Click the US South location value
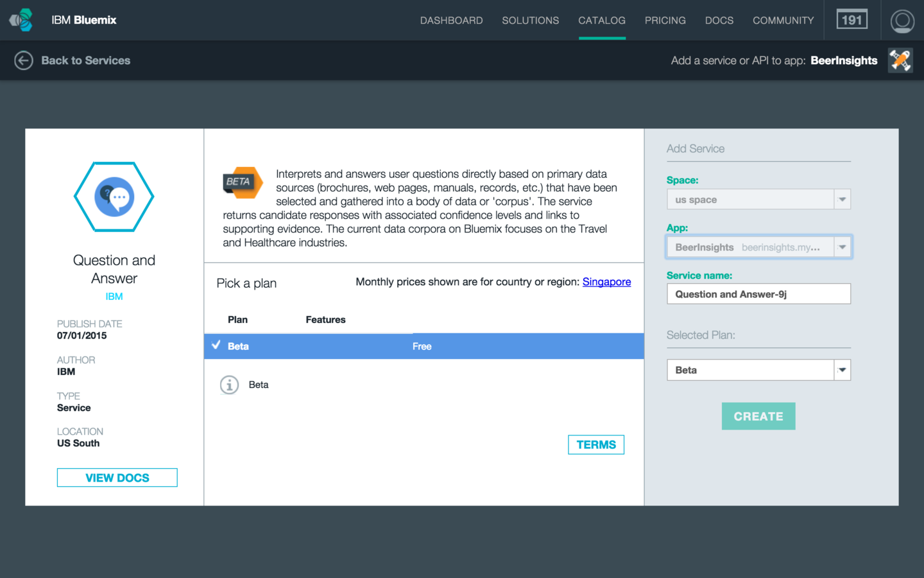 (x=78, y=443)
